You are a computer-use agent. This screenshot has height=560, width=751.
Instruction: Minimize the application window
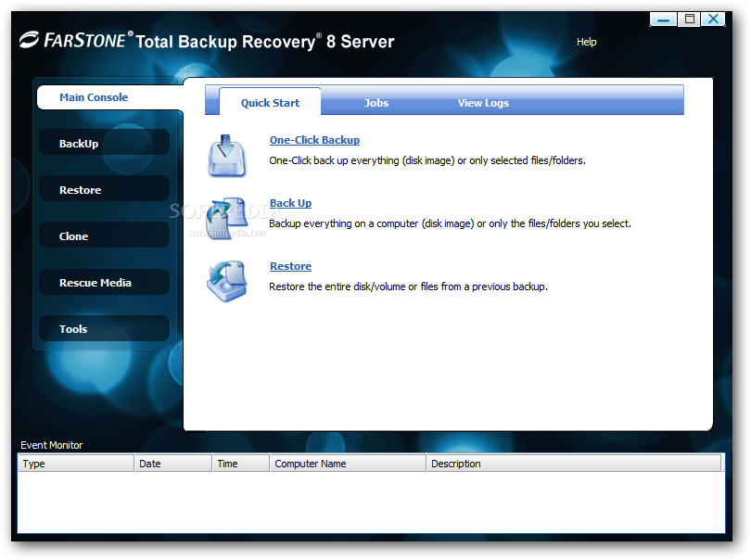(663, 19)
